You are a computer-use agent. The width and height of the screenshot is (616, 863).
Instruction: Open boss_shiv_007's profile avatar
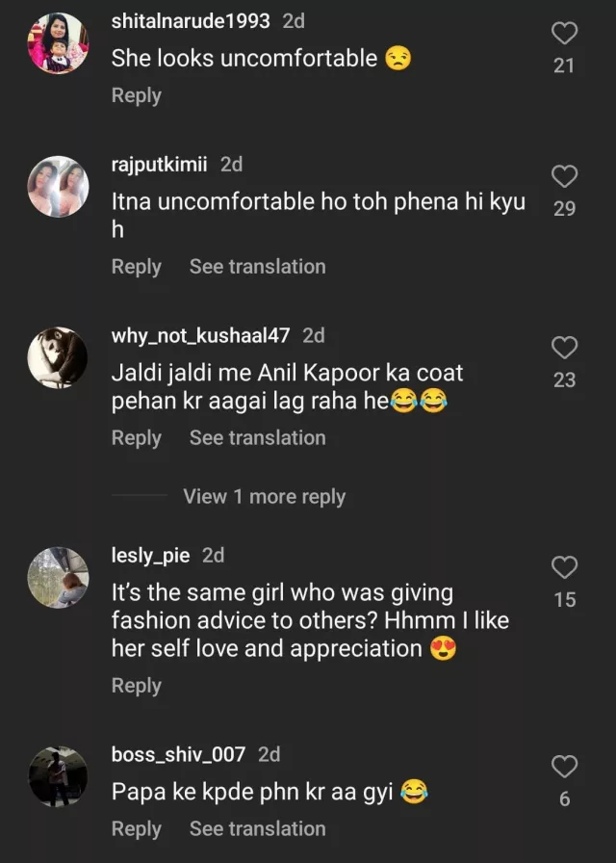click(x=58, y=776)
